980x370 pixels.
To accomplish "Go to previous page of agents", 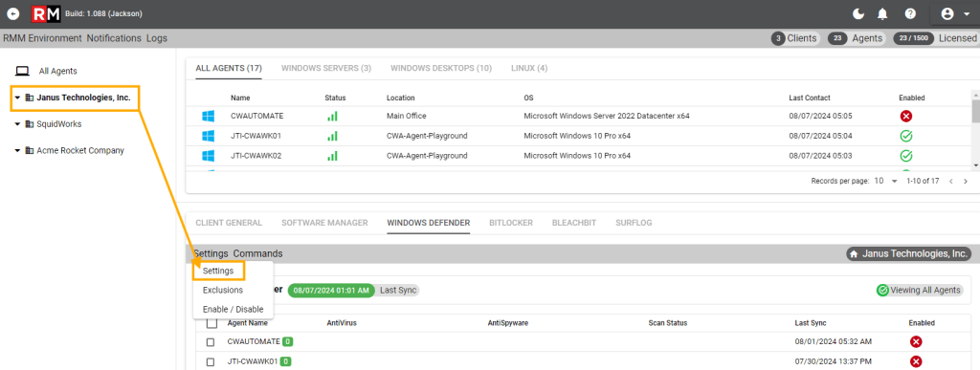I will tap(951, 181).
